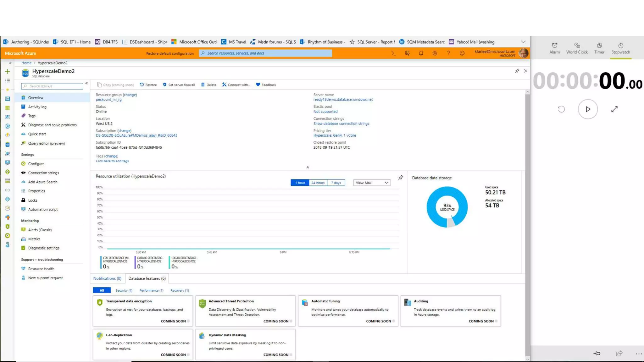Open the peskount_mi_rg resource group link

tap(108, 100)
